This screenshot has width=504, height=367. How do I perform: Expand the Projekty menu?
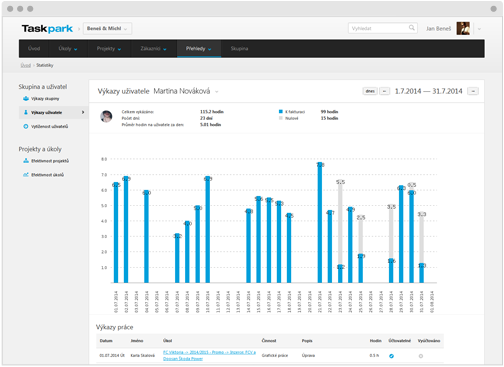pos(109,49)
